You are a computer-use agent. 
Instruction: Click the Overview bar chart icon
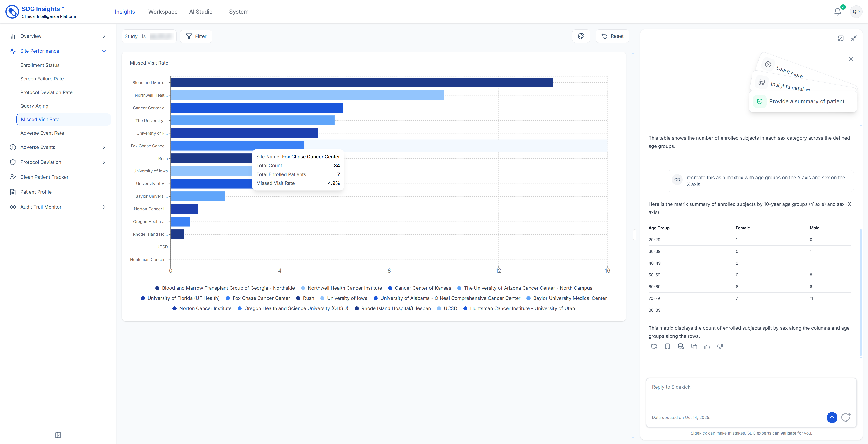coord(13,36)
